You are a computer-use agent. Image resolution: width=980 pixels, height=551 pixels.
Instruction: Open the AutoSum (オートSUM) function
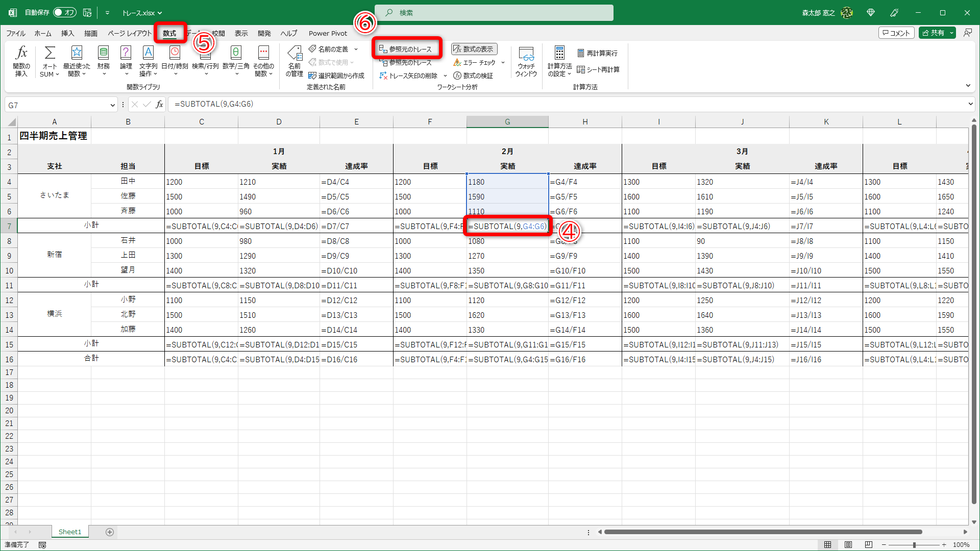[x=50, y=53]
